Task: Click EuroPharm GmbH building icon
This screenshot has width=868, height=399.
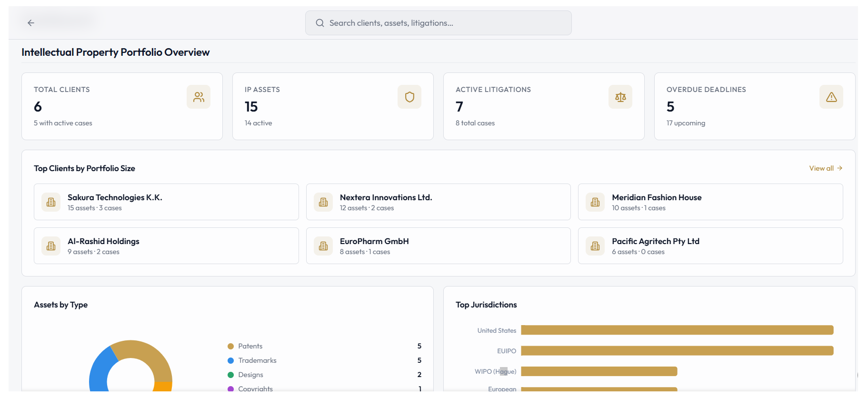Action: [x=323, y=246]
